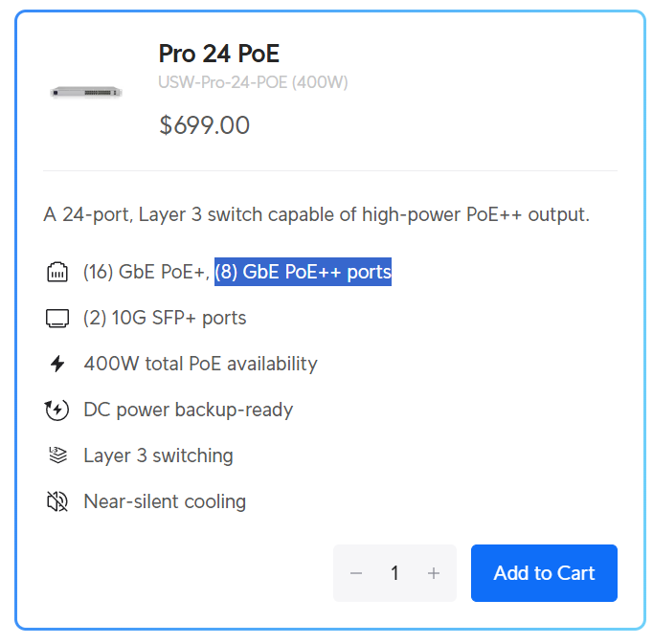Decrease quantity with the minus button

(x=356, y=573)
